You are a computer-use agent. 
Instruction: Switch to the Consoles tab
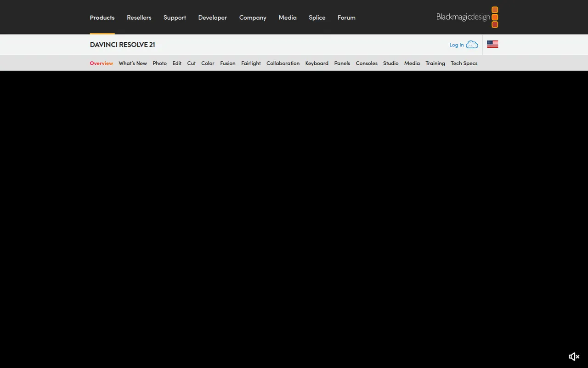367,63
